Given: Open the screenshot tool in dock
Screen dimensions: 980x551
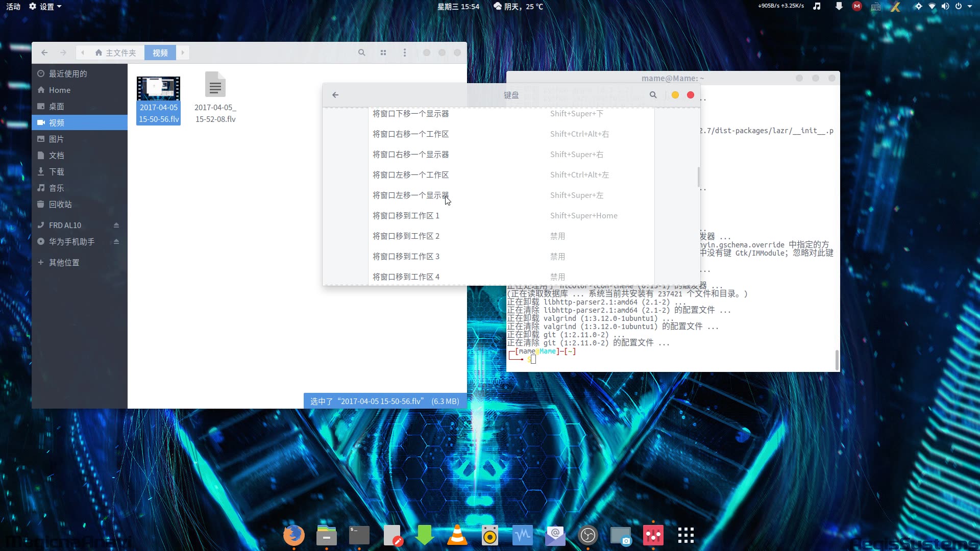Looking at the screenshot, I should pos(621,536).
